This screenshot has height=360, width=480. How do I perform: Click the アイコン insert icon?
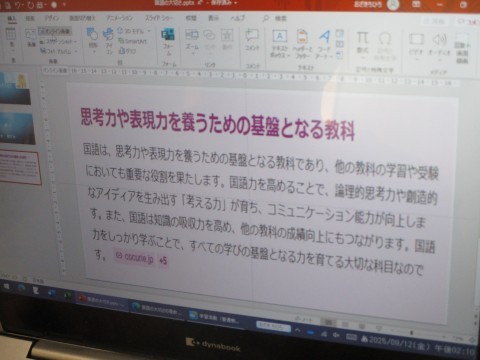(109, 40)
